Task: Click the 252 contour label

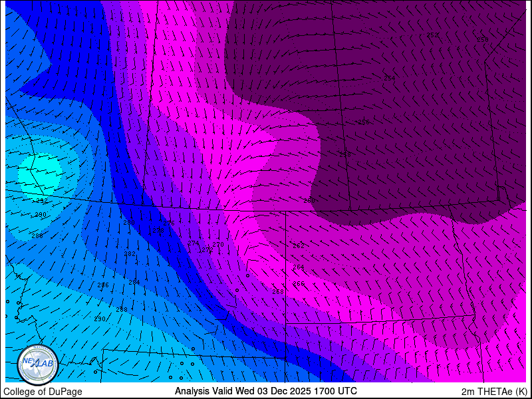Action: click(x=432, y=35)
